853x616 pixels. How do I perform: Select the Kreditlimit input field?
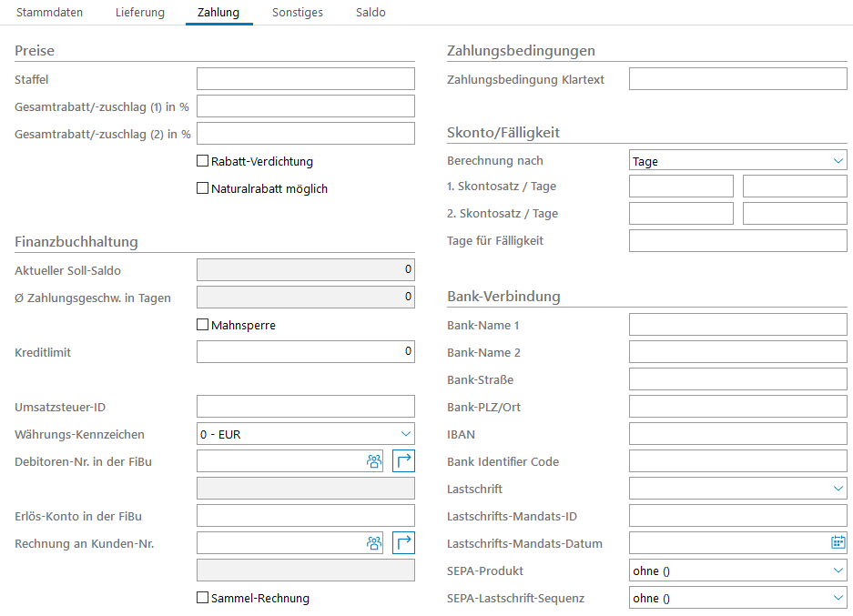tap(305, 352)
